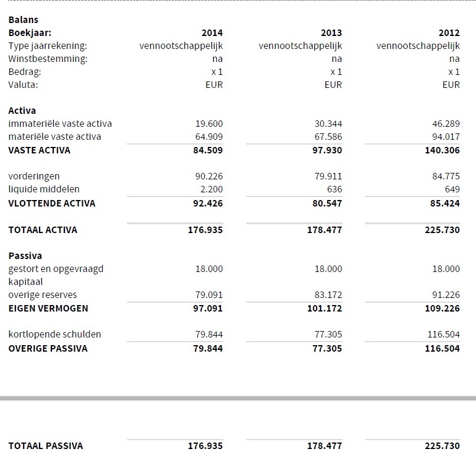The image size is (476, 462).
Task: Click the liquide middelen row label
Action: pos(44,189)
